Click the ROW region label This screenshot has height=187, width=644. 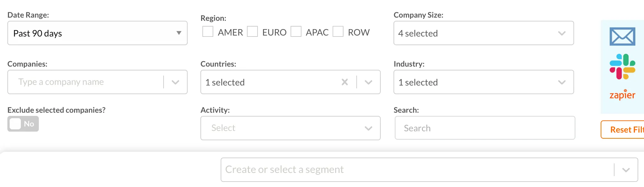coord(359,32)
